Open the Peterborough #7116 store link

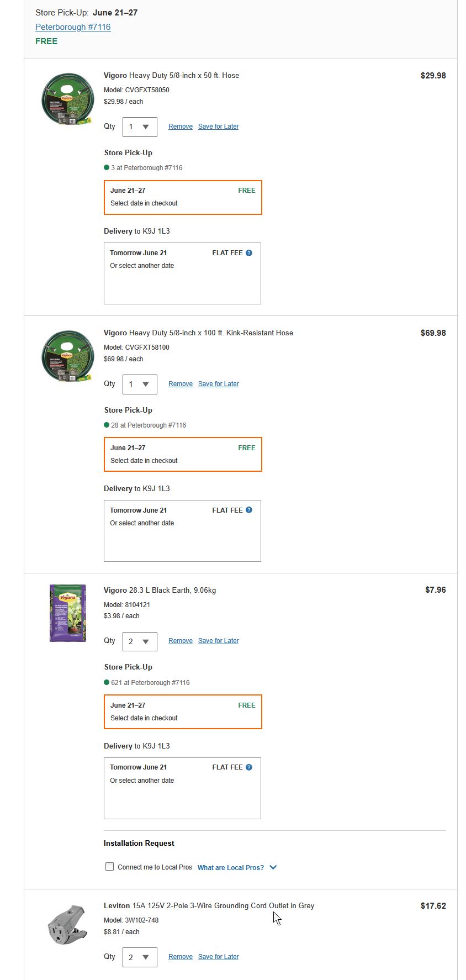click(x=73, y=27)
